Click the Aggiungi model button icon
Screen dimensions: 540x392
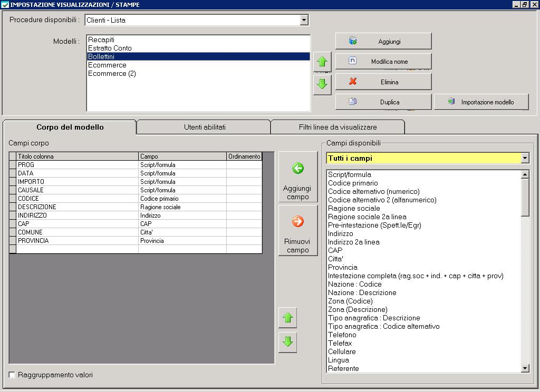353,41
